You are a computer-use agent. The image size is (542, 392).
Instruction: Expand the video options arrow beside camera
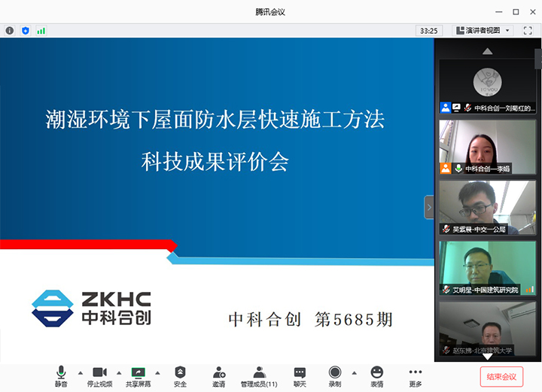tap(118, 372)
